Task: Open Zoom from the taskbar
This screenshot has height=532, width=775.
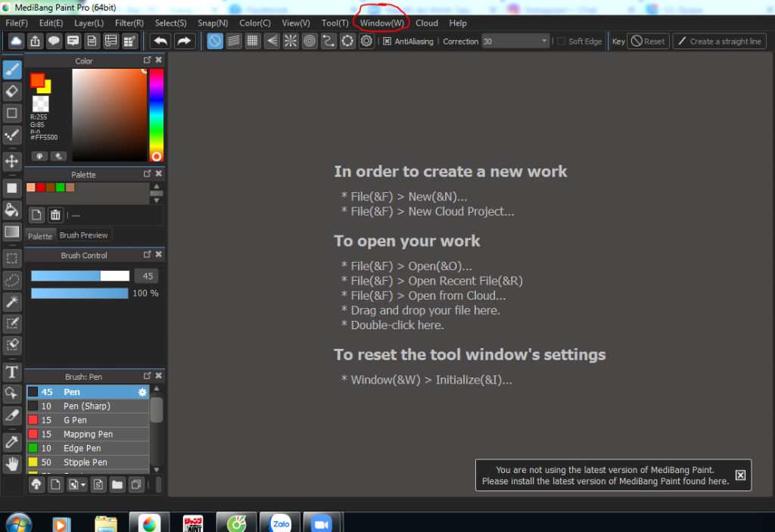Action: point(322,524)
